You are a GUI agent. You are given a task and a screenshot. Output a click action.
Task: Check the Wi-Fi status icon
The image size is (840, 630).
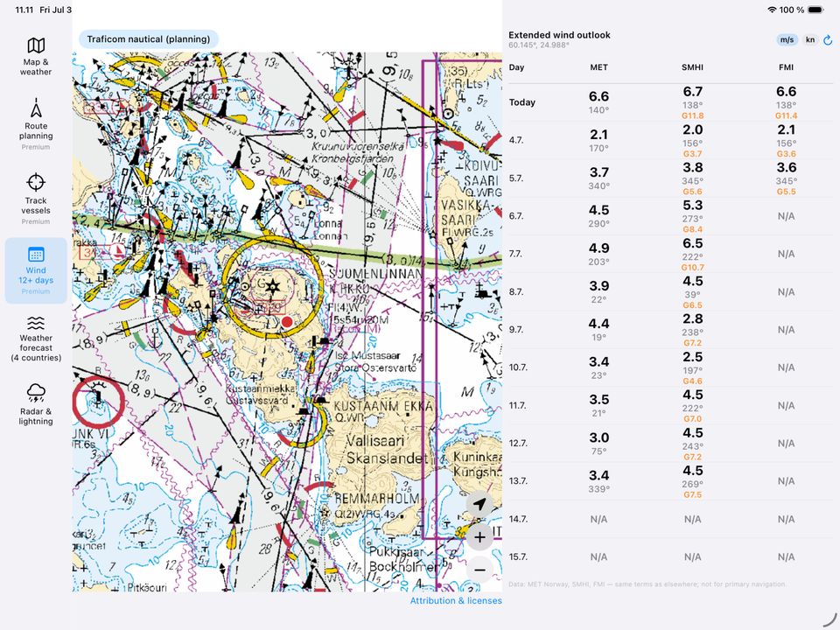coord(772,10)
